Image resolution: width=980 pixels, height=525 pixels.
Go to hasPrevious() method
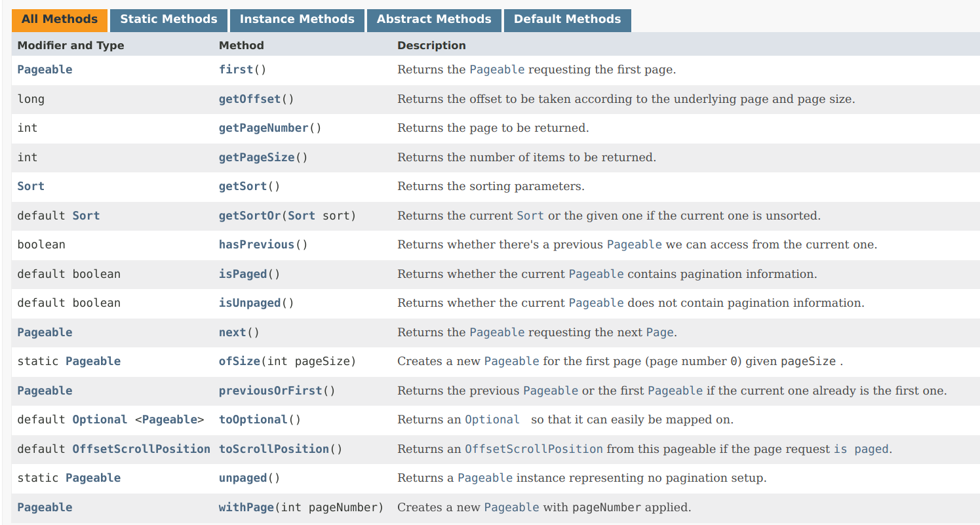pyautogui.click(x=257, y=244)
